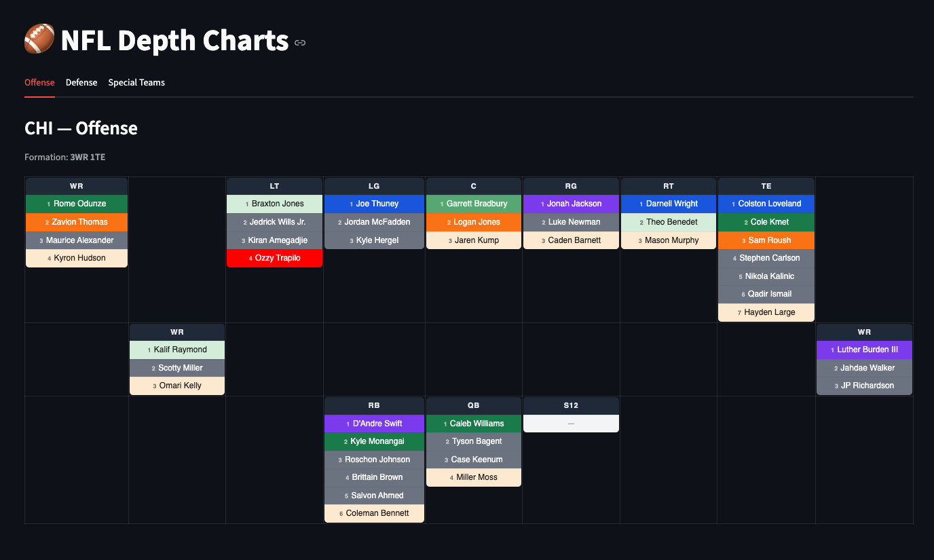Select Jahdae Walker cell
This screenshot has height=560, width=934.
(864, 368)
